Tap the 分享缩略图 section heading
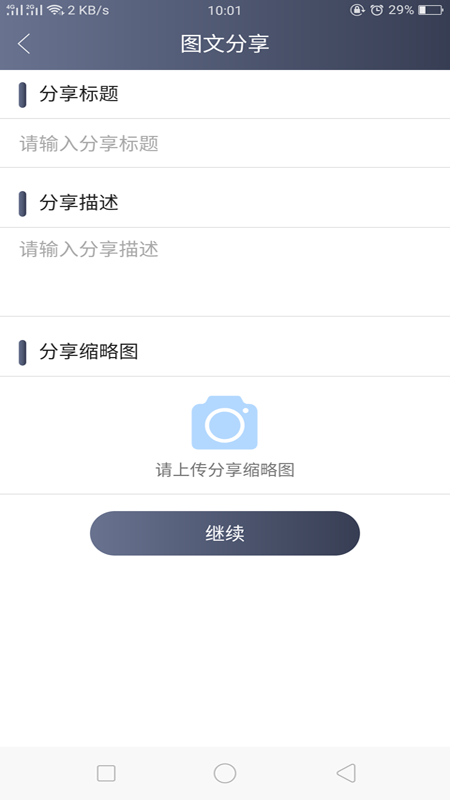 [89, 352]
